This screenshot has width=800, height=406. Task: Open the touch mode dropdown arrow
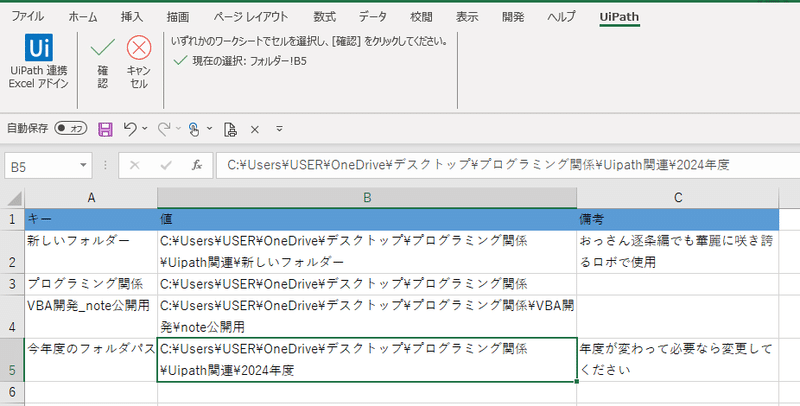click(x=209, y=129)
